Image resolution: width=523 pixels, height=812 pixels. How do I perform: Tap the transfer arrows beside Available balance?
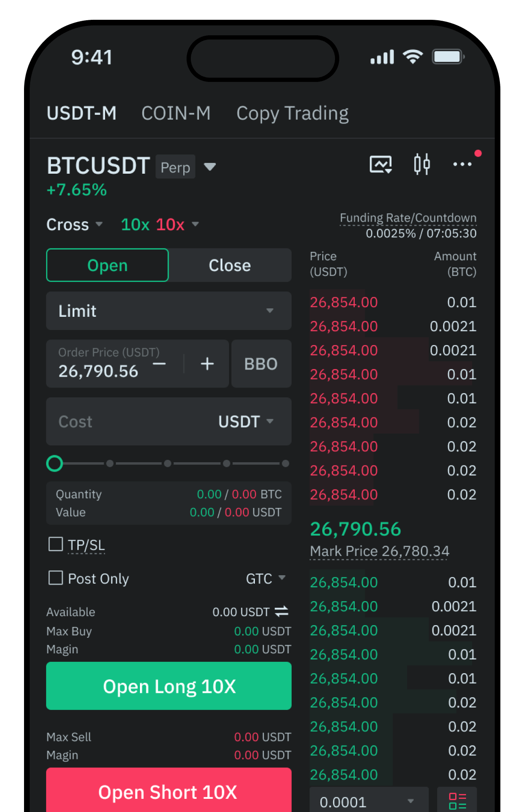pyautogui.click(x=281, y=611)
